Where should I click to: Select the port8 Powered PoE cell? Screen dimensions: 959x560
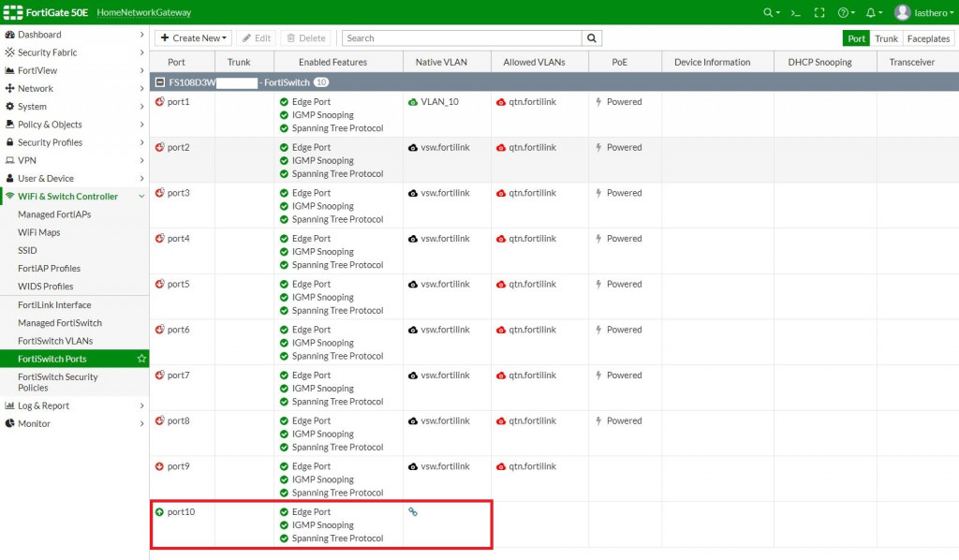pyautogui.click(x=624, y=420)
